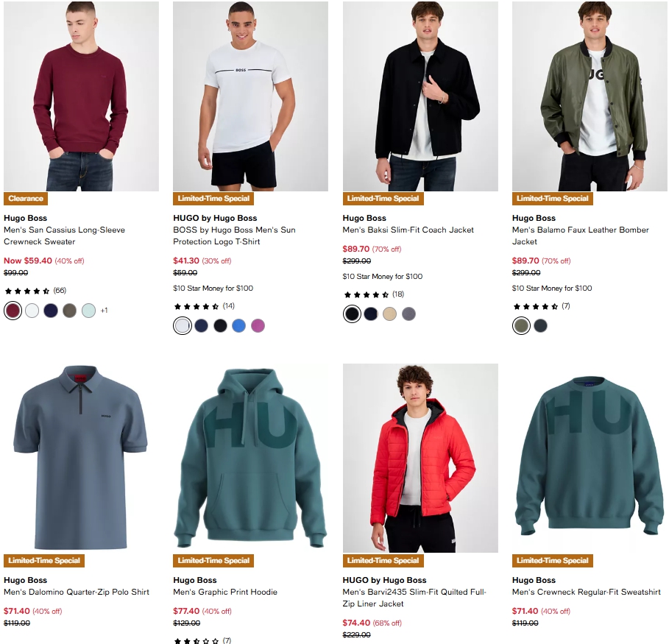Image resolution: width=669 pixels, height=644 pixels.
Task: Pick the pink swatch for Sun Protection T-Shirt
Action: (258, 326)
